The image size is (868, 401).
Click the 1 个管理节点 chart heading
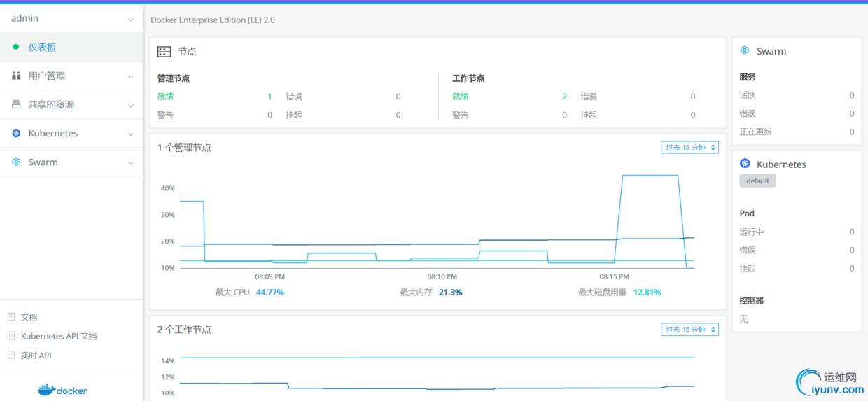tap(184, 148)
